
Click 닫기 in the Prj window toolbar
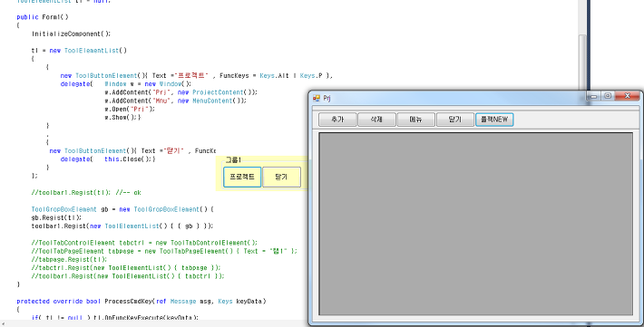click(x=454, y=120)
